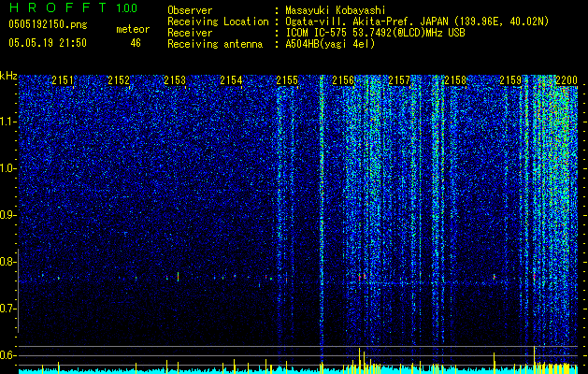Click the meteor count value 46
Image resolution: width=588 pixels, height=374 pixels.
click(136, 43)
